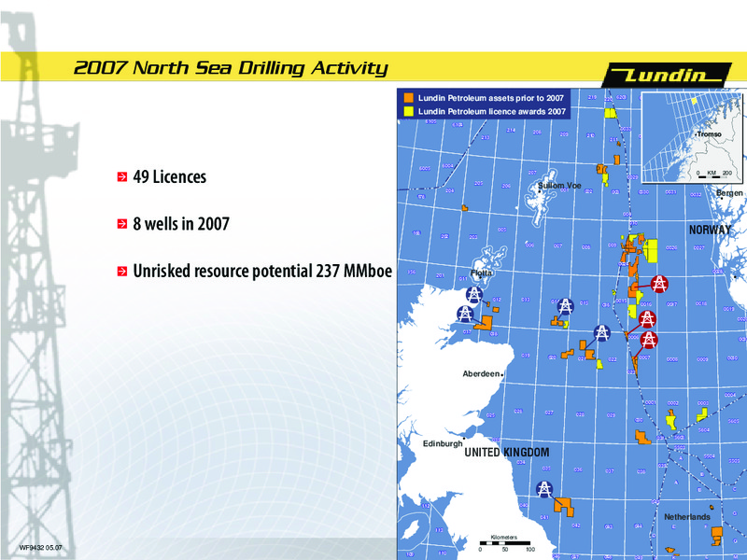Click the 'WF9432 05.07' reference text

[40, 548]
